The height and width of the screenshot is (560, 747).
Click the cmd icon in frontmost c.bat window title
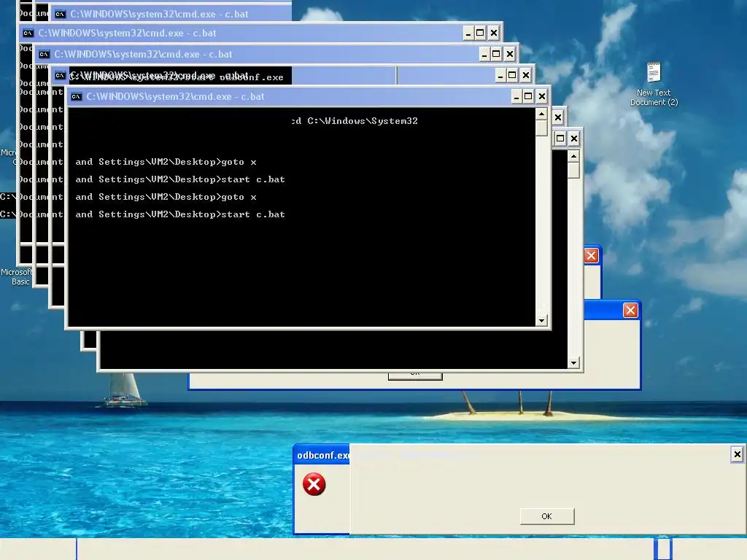tap(76, 97)
